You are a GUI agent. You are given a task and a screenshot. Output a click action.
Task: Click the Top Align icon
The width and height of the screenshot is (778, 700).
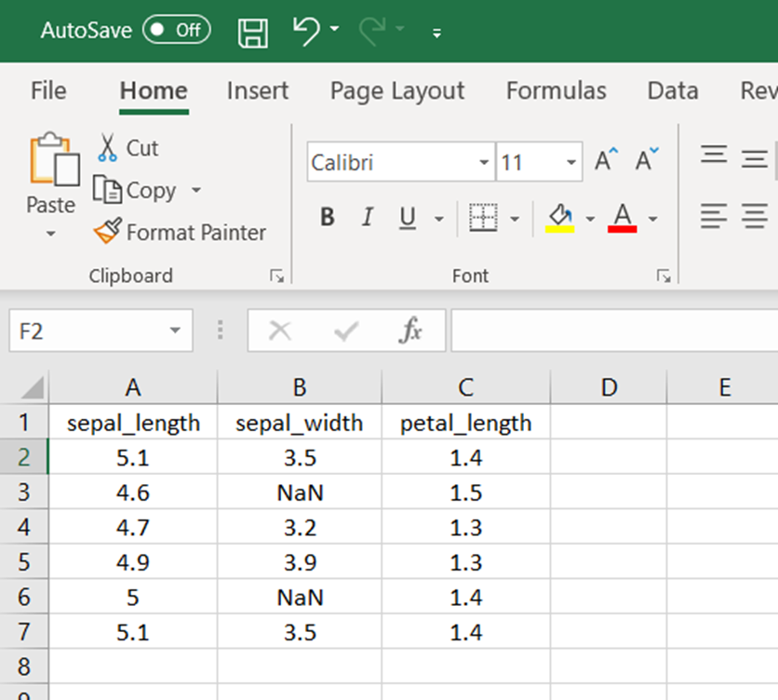click(714, 155)
